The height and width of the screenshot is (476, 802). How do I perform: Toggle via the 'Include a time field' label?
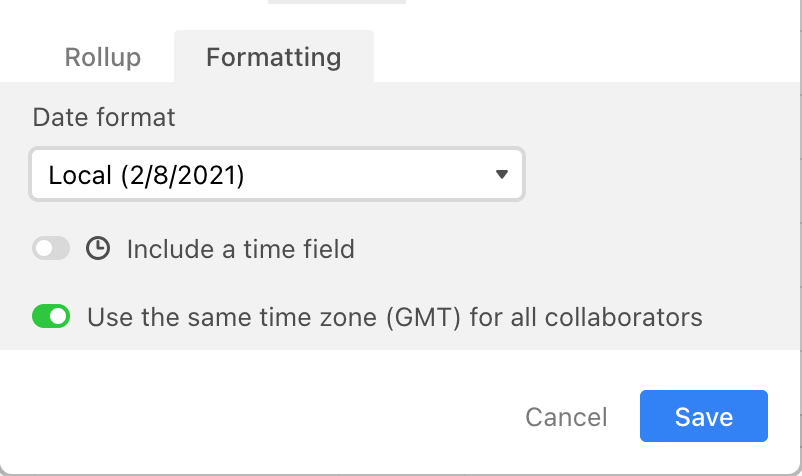tap(240, 250)
